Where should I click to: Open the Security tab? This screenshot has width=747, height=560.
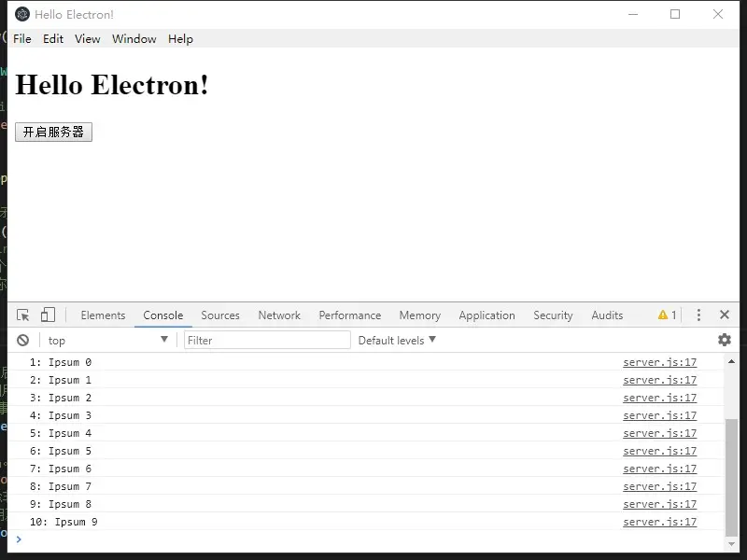point(553,315)
